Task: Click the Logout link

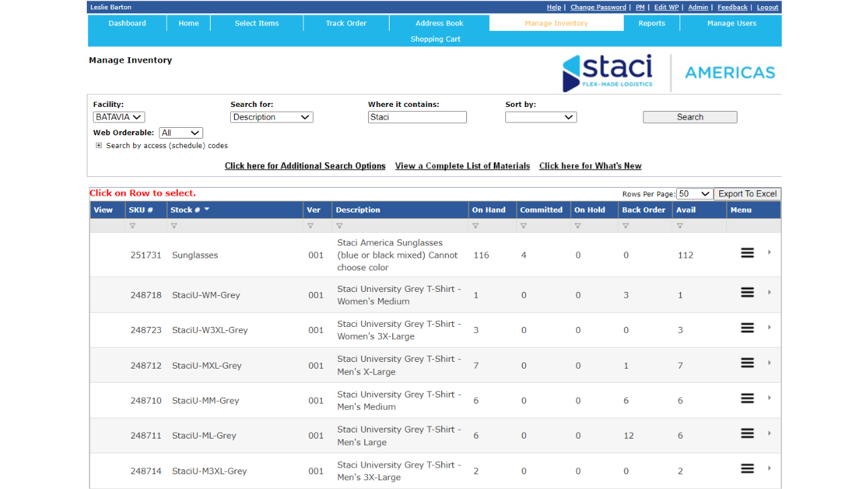Action: (768, 7)
